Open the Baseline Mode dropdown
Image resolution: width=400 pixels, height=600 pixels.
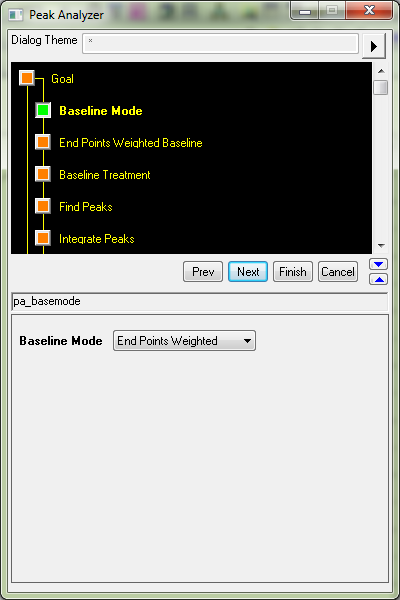pyautogui.click(x=184, y=341)
